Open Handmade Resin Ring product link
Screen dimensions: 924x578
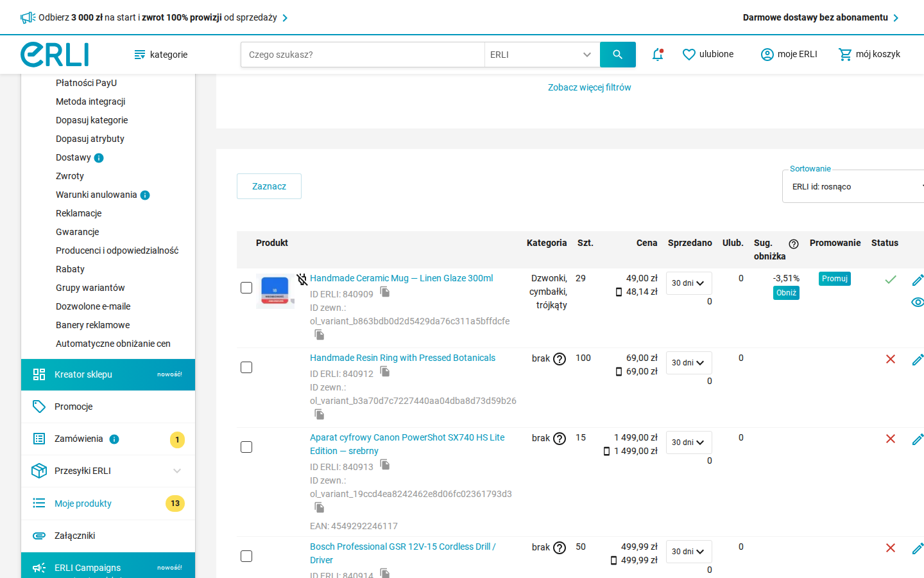point(402,358)
